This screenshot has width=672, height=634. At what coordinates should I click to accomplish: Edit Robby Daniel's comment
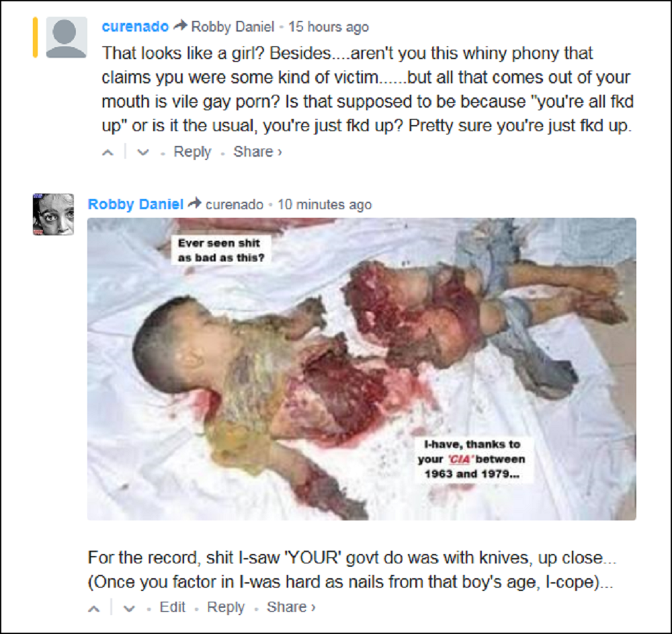(172, 607)
